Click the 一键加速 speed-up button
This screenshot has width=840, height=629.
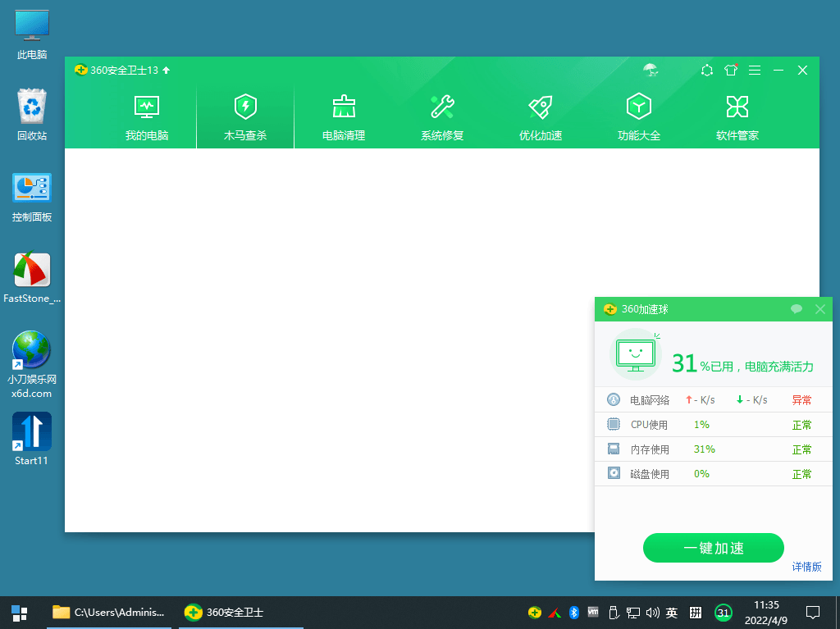pyautogui.click(x=713, y=548)
